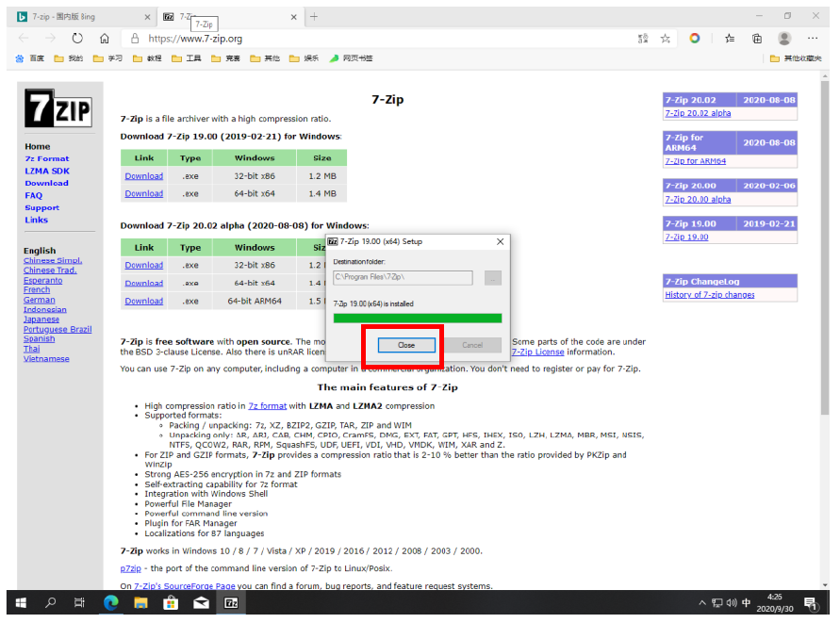Image resolution: width=840 pixels, height=623 pixels.
Task: Open a new browser tab
Action: tap(314, 16)
